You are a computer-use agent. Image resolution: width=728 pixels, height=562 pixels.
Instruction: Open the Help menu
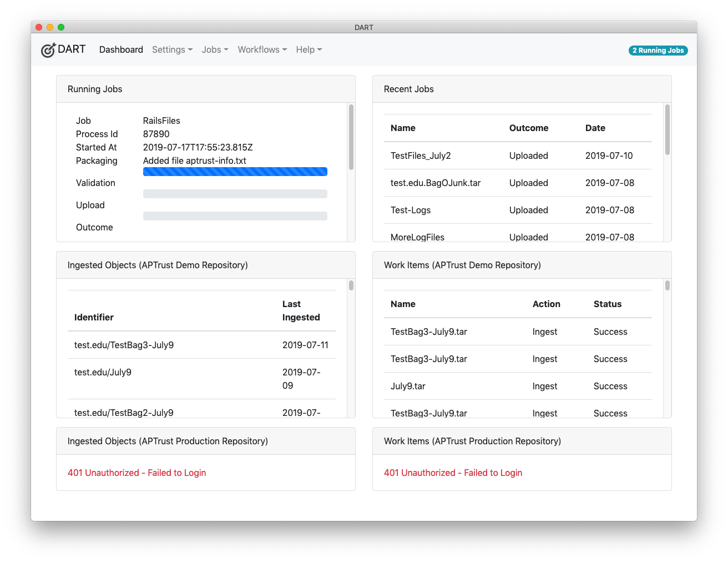point(309,49)
